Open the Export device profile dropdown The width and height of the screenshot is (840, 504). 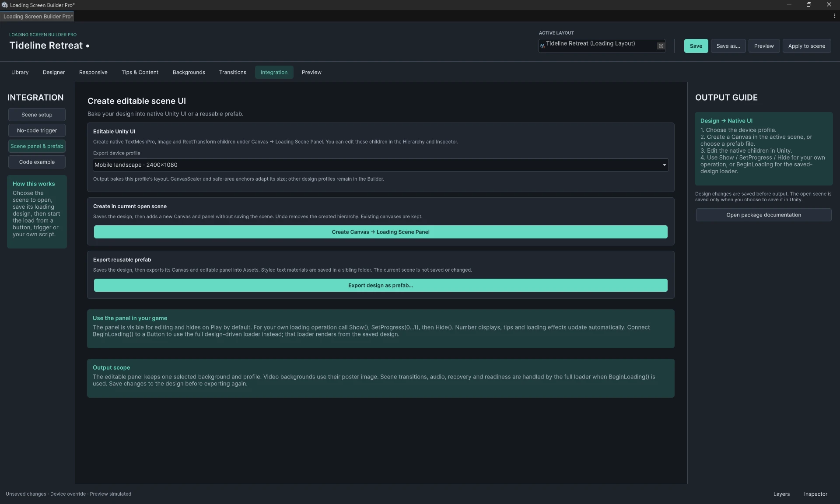tap(381, 165)
